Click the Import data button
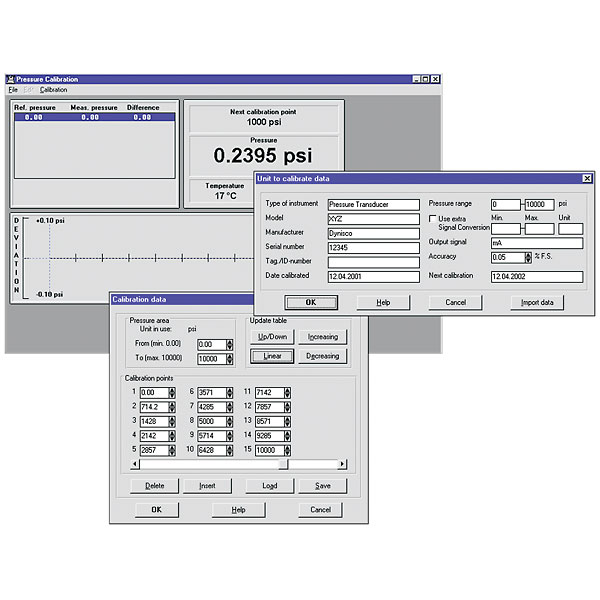 pyautogui.click(x=543, y=302)
